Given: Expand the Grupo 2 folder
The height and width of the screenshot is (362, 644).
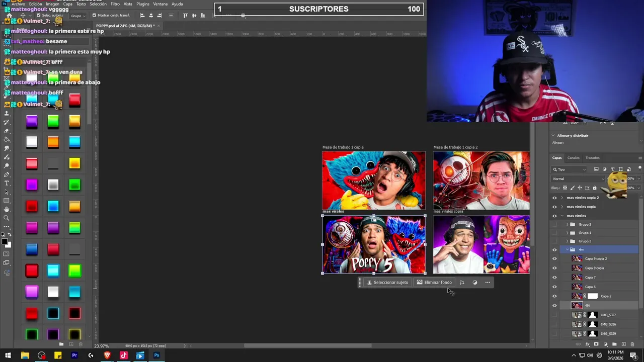Looking at the screenshot, I should [x=568, y=241].
